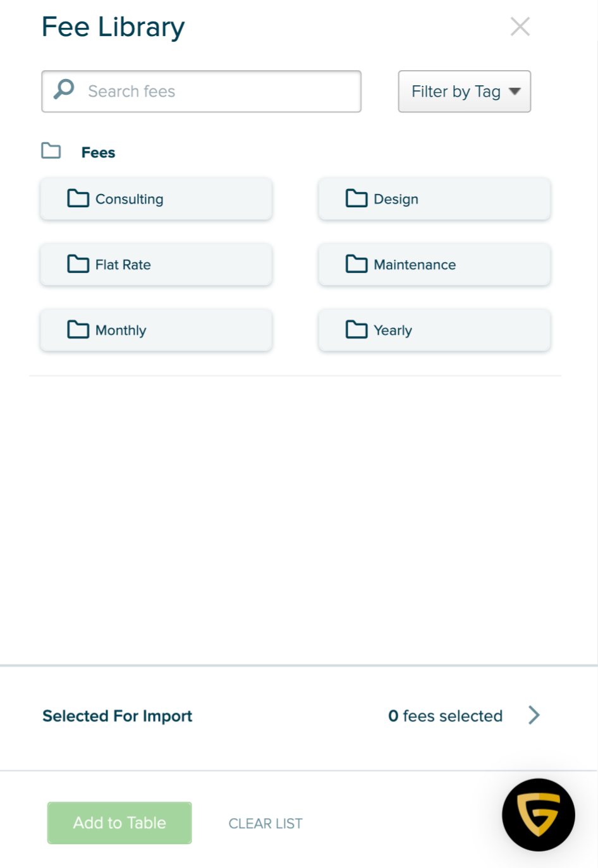598x868 pixels.
Task: Open the Filter by Tag dropdown
Action: point(465,92)
